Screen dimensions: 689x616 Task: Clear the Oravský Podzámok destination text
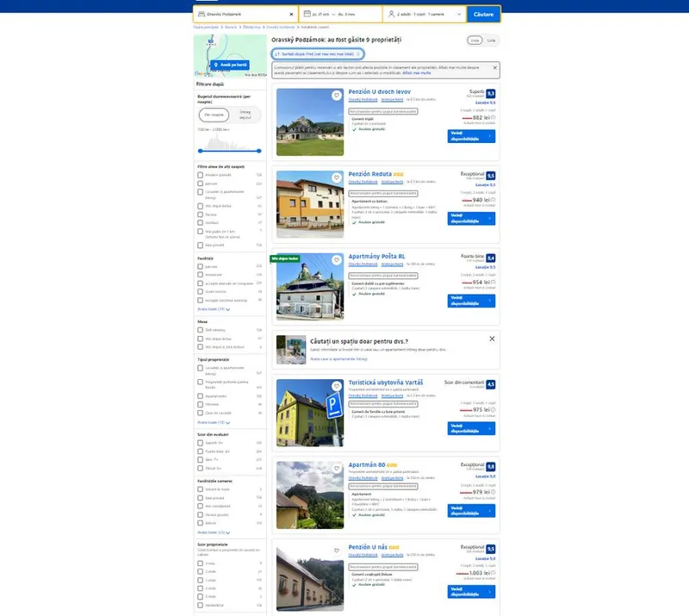pyautogui.click(x=290, y=15)
